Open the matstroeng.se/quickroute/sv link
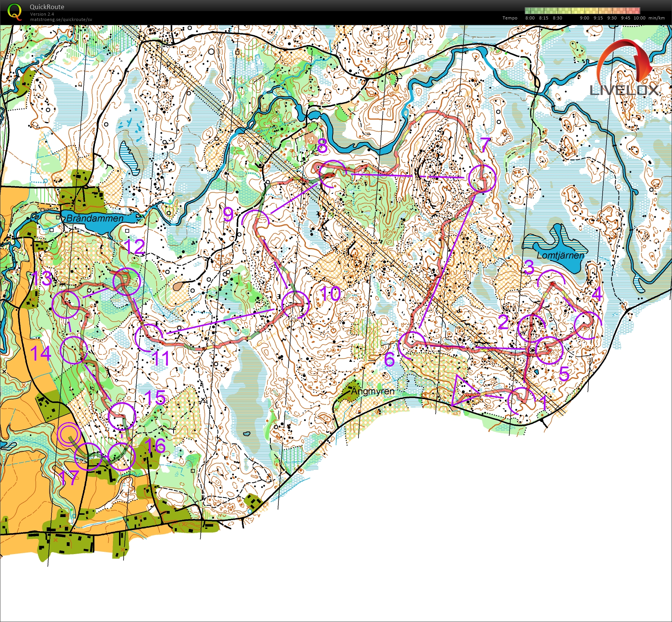Image resolution: width=672 pixels, height=622 pixels. click(61, 19)
